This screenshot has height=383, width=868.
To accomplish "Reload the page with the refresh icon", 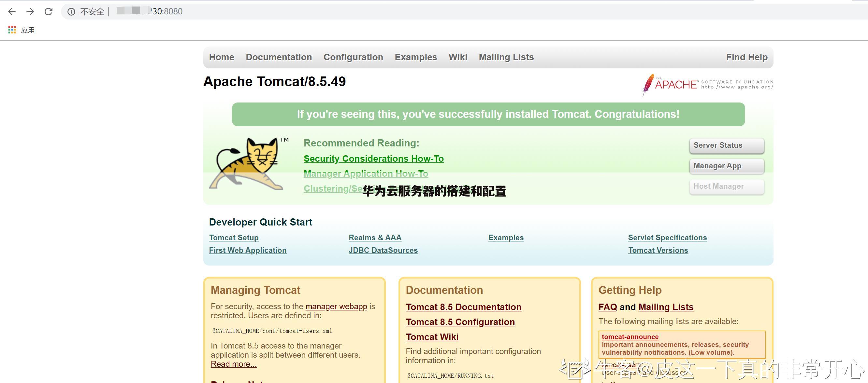I will tap(49, 11).
